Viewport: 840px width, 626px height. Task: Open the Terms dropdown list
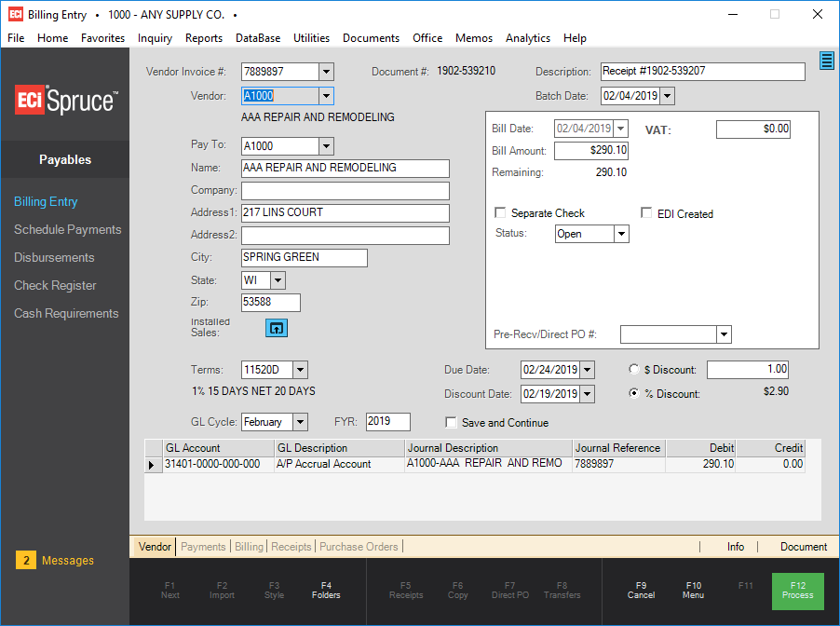[300, 371]
